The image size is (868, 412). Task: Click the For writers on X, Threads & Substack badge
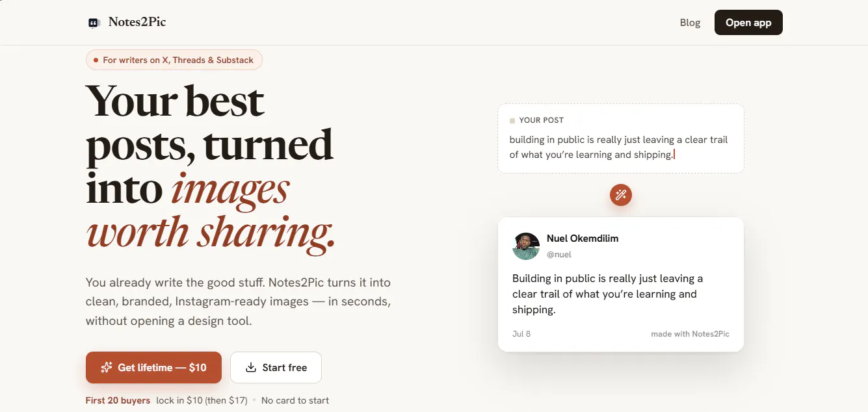point(174,60)
